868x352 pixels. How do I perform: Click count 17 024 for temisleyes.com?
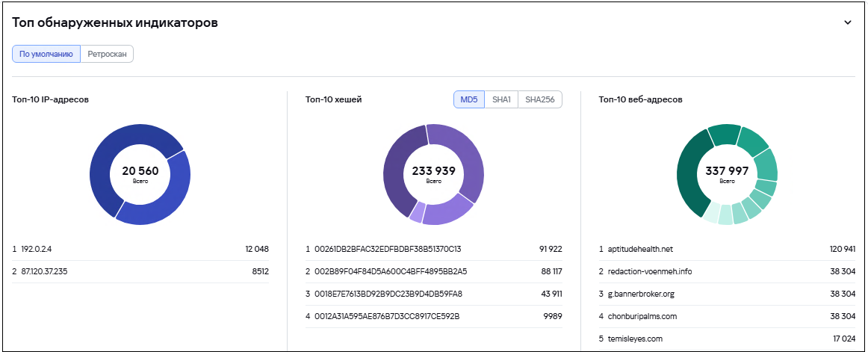click(844, 339)
